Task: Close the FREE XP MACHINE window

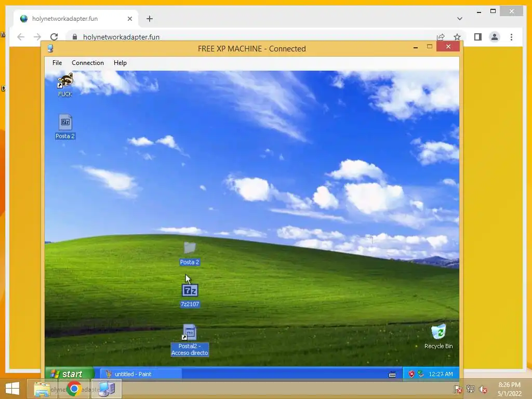Action: point(448,46)
